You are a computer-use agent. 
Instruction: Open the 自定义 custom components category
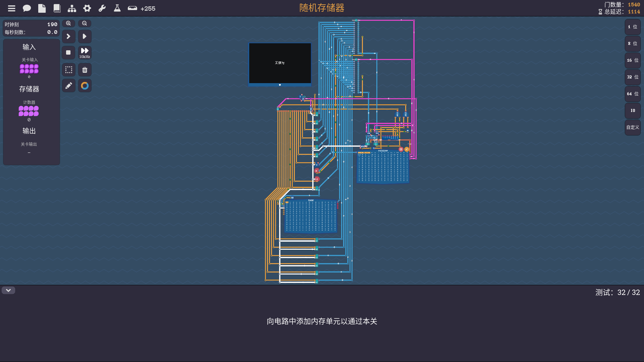pyautogui.click(x=633, y=127)
